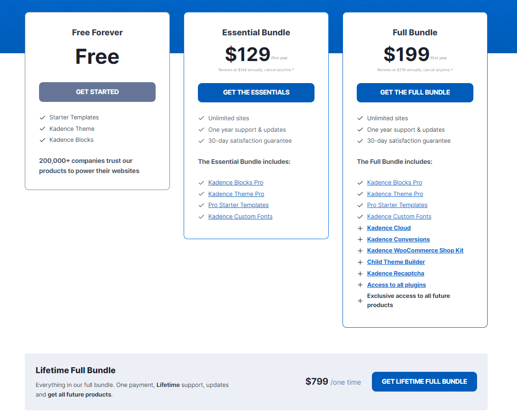Open the Kadence WooCommerce Shop Kit link
Viewport: 517px width, 420px height.
(415, 251)
